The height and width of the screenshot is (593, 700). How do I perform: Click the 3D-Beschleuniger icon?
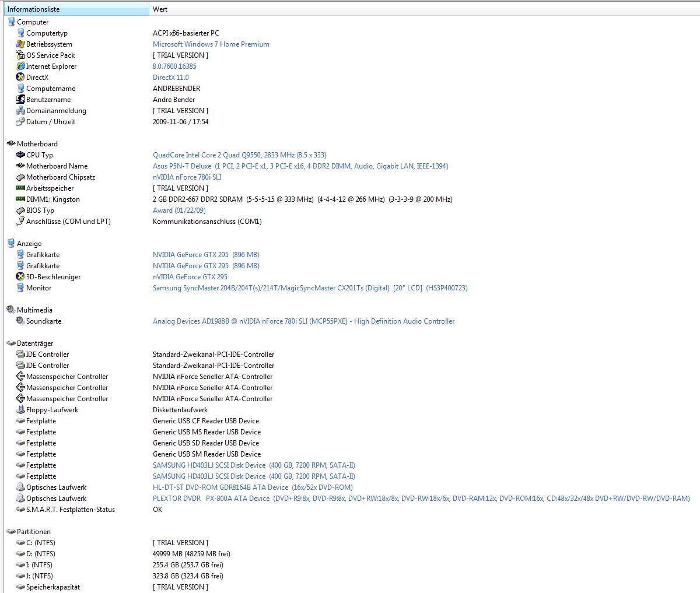(20, 277)
